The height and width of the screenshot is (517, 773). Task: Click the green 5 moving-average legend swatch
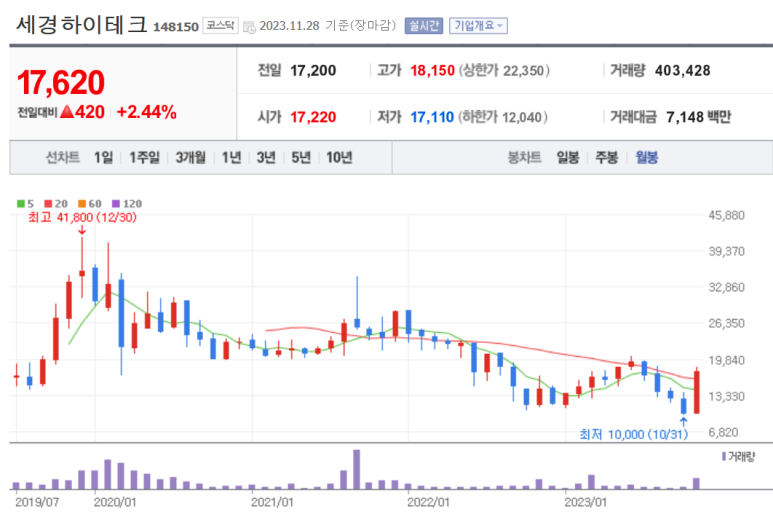[21, 204]
